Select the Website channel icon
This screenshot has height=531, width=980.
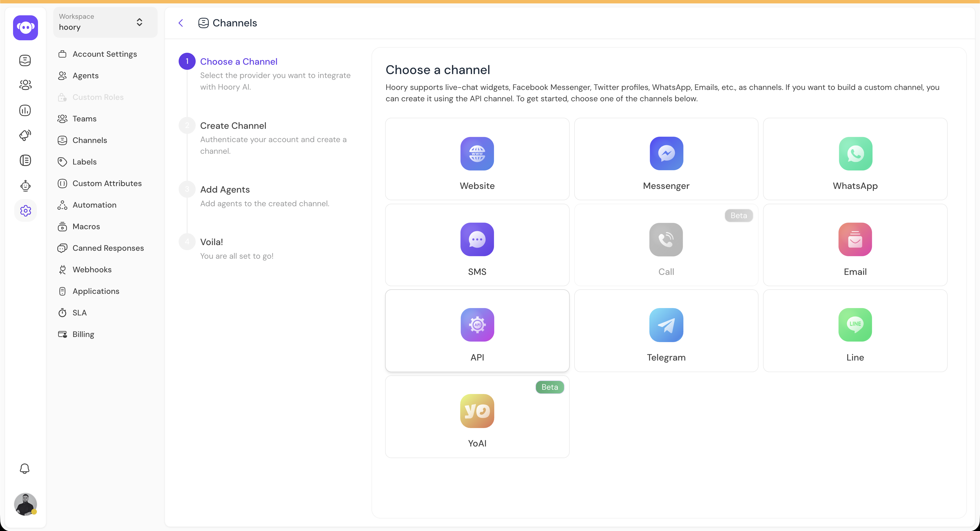tap(477, 154)
